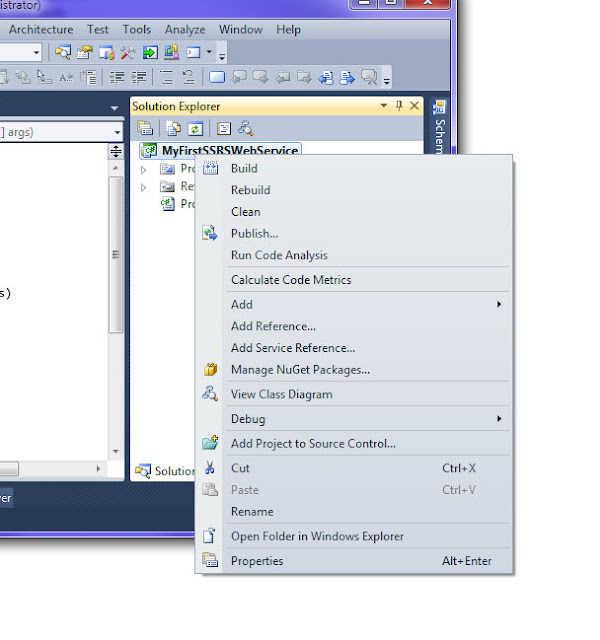Click the horizontal scrollbar right arrow

pos(98,469)
